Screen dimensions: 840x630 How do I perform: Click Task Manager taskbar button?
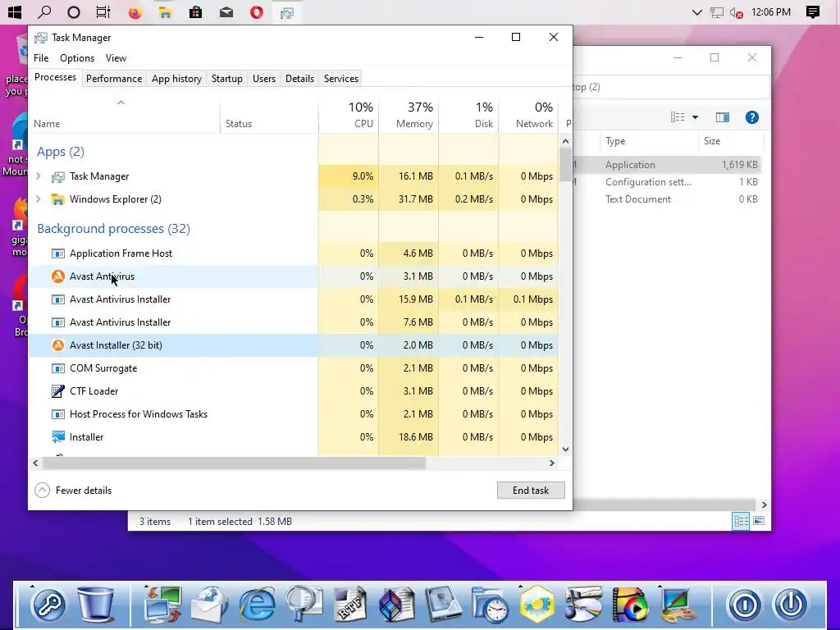click(287, 12)
